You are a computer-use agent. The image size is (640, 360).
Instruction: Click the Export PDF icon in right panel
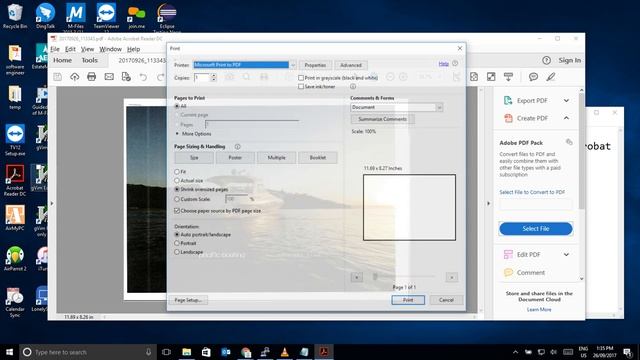click(x=508, y=100)
